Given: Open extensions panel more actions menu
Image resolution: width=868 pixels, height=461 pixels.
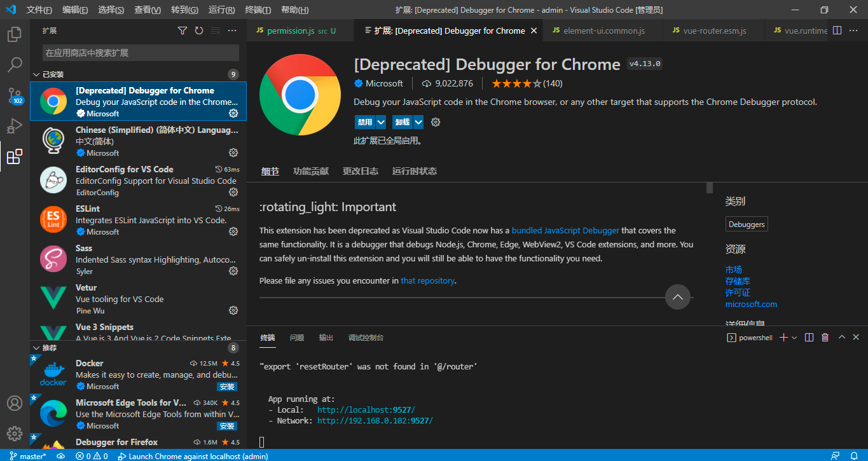Looking at the screenshot, I should pos(232,31).
